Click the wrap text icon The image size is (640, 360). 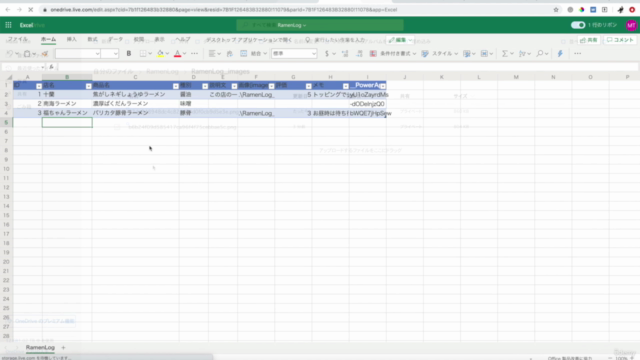pos(230,53)
